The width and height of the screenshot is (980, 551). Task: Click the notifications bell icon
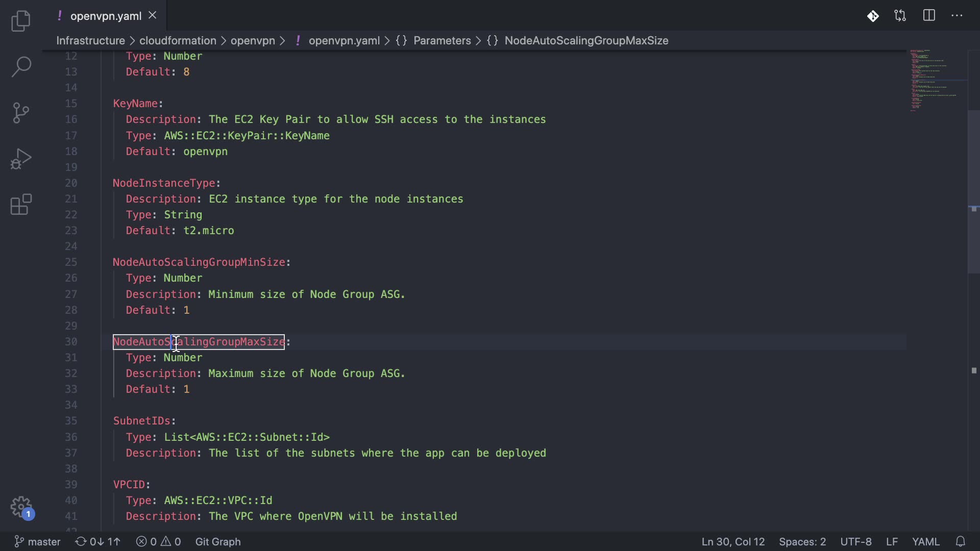(x=960, y=541)
